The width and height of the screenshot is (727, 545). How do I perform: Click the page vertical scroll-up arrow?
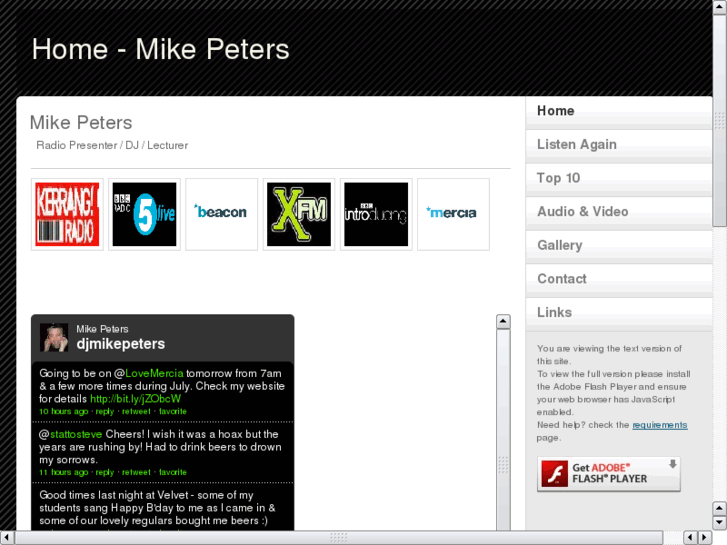[x=720, y=7]
